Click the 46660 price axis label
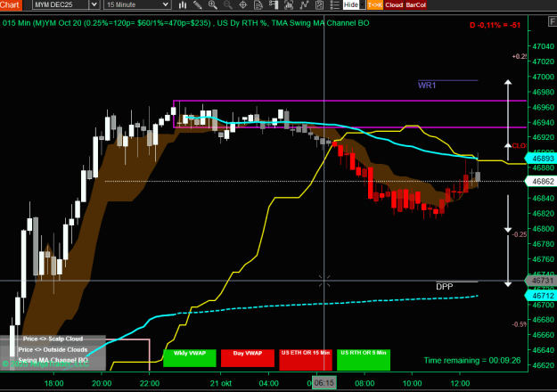The height and width of the screenshot is (392, 557). [x=543, y=335]
